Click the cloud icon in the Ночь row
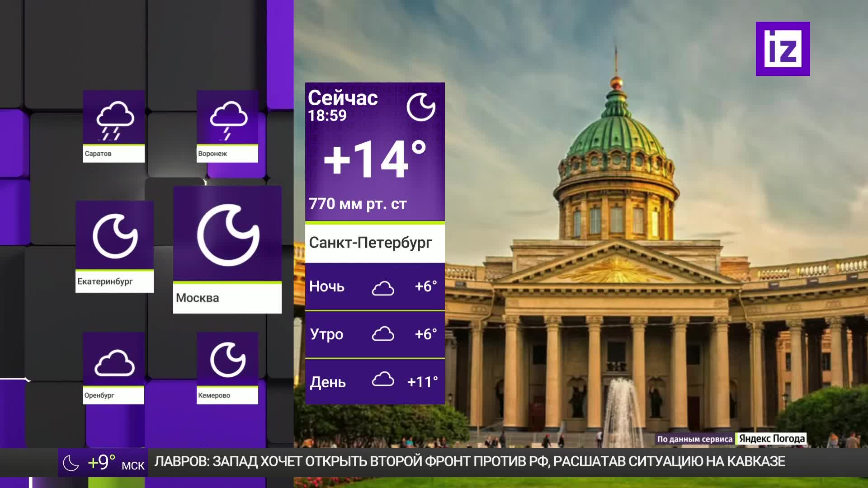The width and height of the screenshot is (868, 488). 383,288
